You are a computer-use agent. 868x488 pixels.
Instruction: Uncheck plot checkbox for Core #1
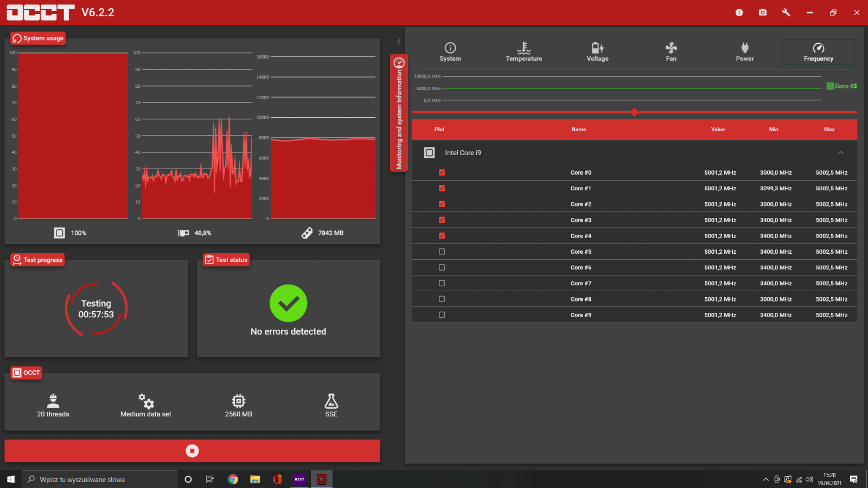[x=442, y=188]
